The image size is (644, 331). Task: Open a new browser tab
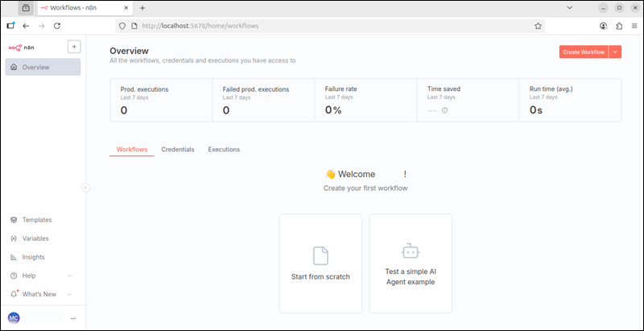142,8
